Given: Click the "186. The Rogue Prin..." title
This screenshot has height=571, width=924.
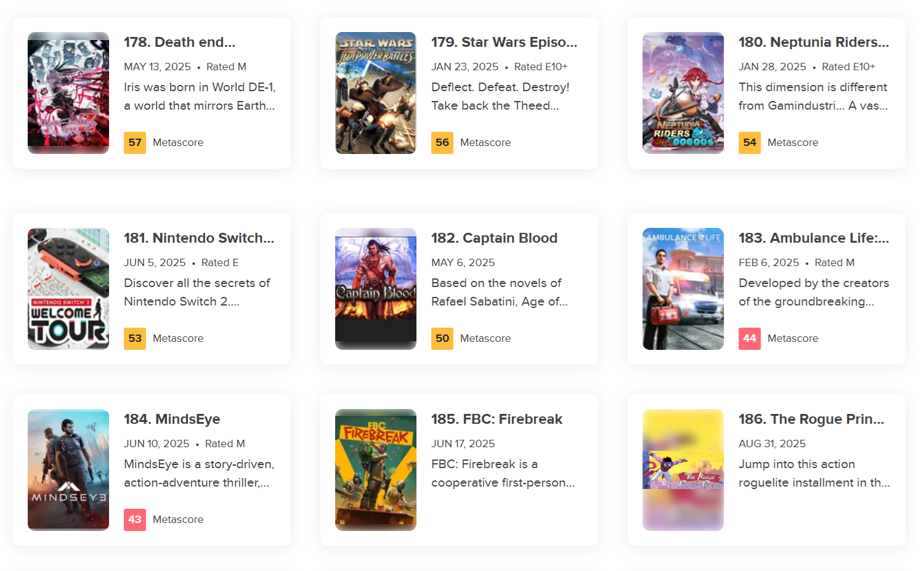Looking at the screenshot, I should (811, 419).
